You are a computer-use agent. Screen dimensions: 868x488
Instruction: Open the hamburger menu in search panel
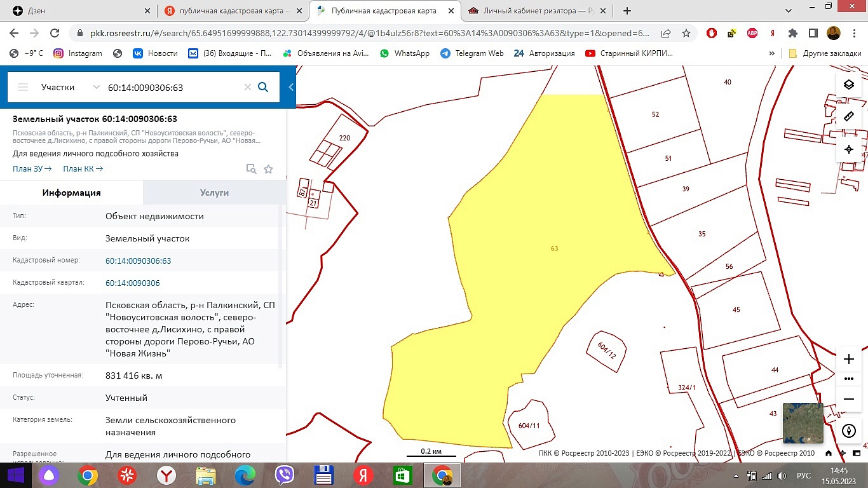coord(23,87)
